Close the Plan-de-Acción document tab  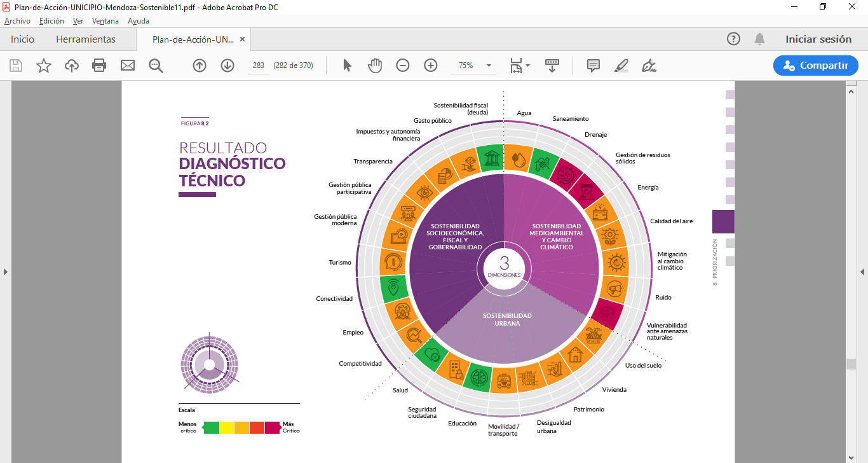point(242,39)
